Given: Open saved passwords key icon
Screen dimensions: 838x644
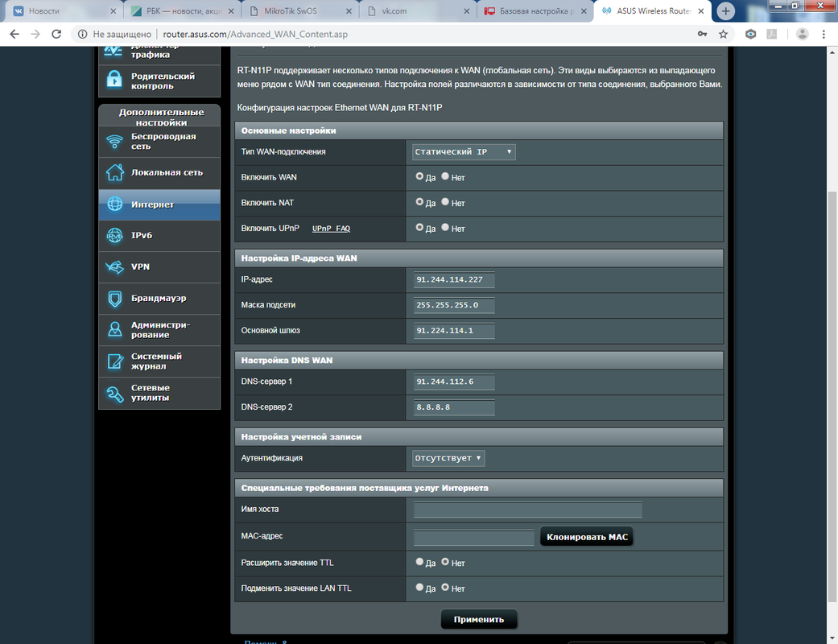Looking at the screenshot, I should 702,34.
